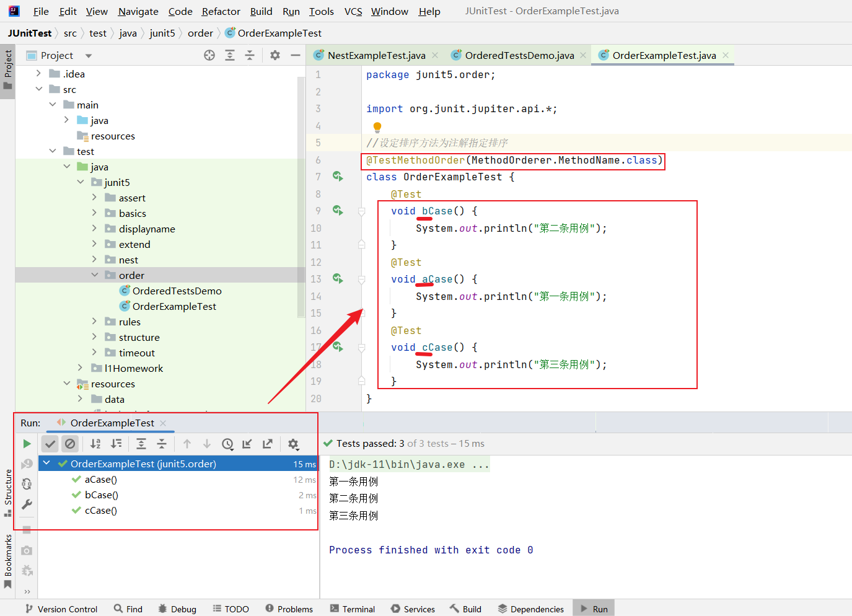Toggle Show Passed tests filter
Viewport: 852px width, 616px height.
click(50, 444)
